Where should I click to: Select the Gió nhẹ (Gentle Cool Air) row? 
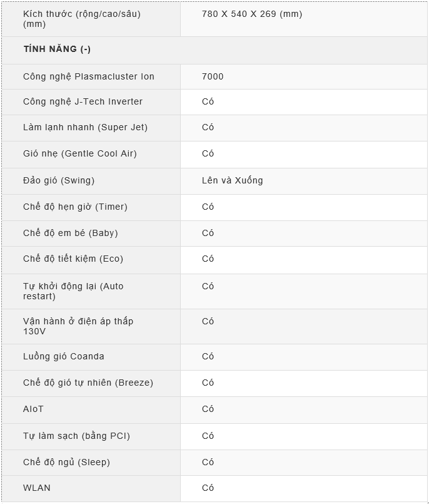[x=214, y=154]
